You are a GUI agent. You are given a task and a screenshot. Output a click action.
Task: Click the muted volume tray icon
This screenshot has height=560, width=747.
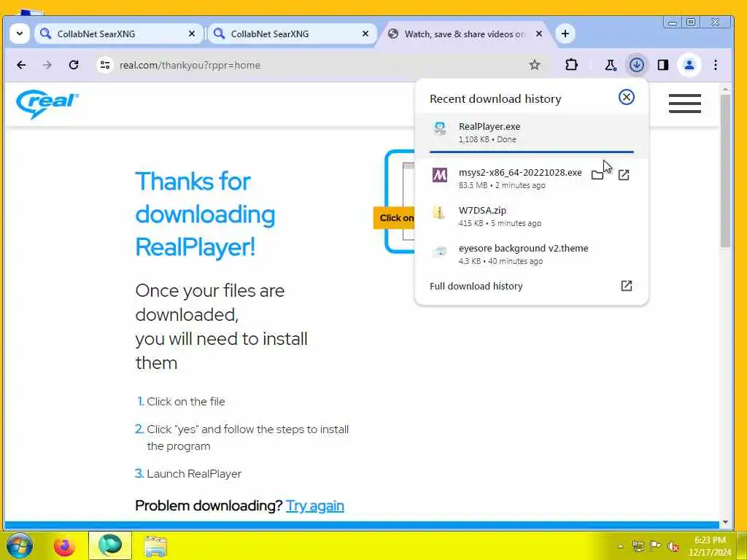673,546
